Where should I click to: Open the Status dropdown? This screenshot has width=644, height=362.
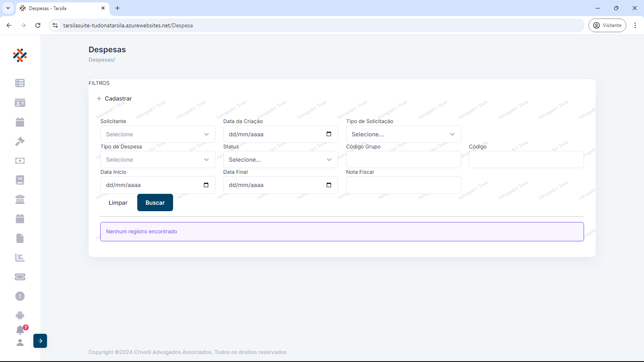[280, 160]
